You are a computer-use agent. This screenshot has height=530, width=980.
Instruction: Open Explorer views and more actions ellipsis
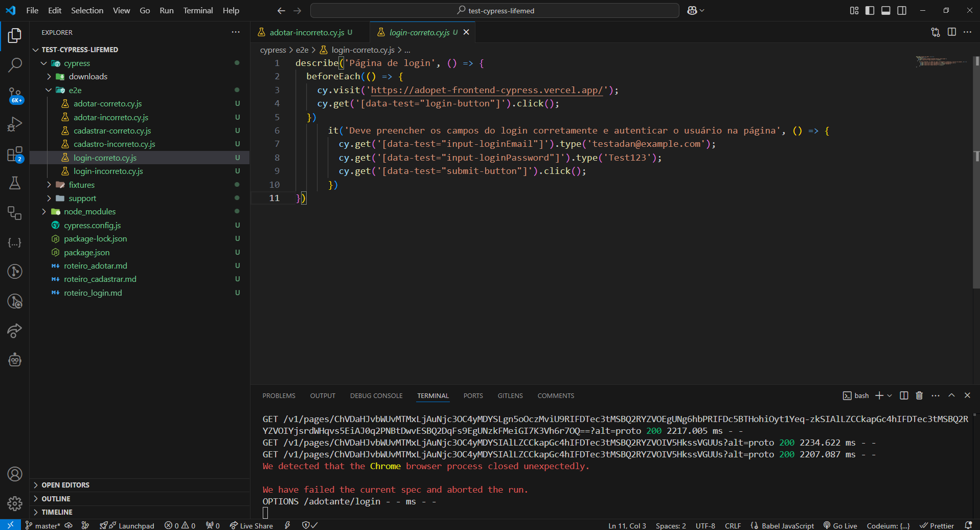click(x=236, y=32)
